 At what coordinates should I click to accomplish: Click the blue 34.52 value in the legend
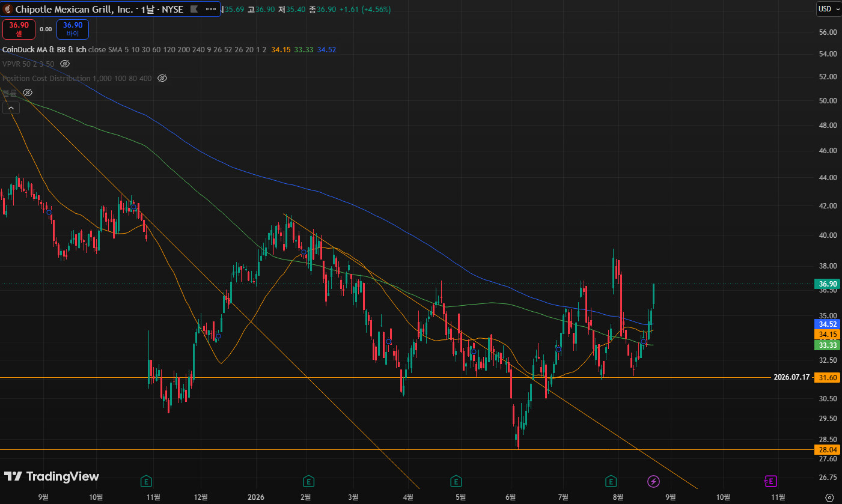[327, 49]
